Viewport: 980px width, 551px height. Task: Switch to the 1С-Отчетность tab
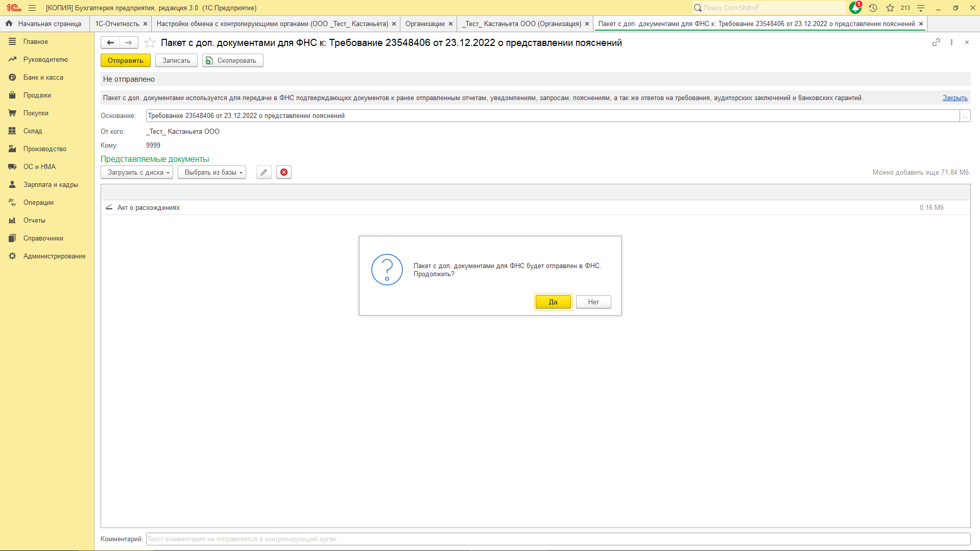coord(117,24)
